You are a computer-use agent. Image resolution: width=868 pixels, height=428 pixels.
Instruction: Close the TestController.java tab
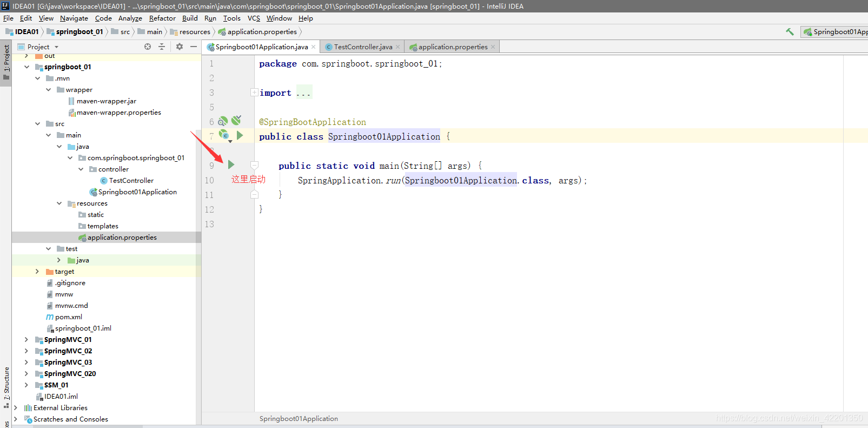[397, 47]
